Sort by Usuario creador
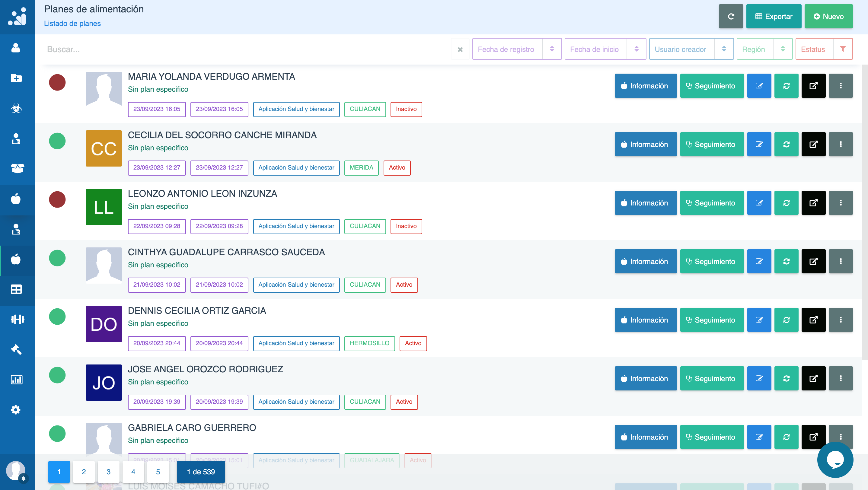The width and height of the screenshot is (868, 490). pos(691,49)
